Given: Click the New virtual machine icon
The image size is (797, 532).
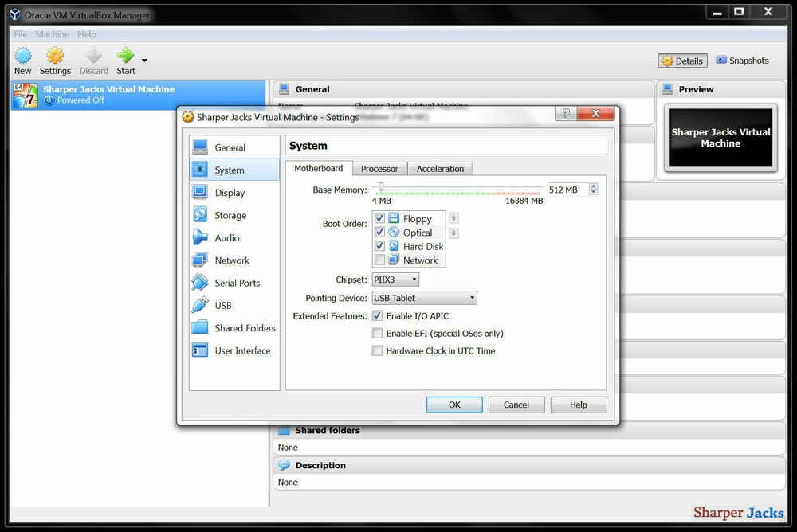Looking at the screenshot, I should pos(22,56).
